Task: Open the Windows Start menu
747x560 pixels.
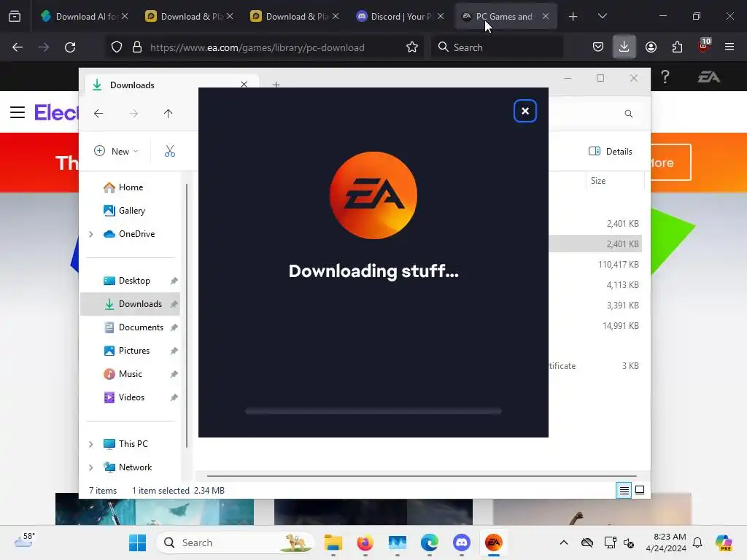Action: (138, 542)
